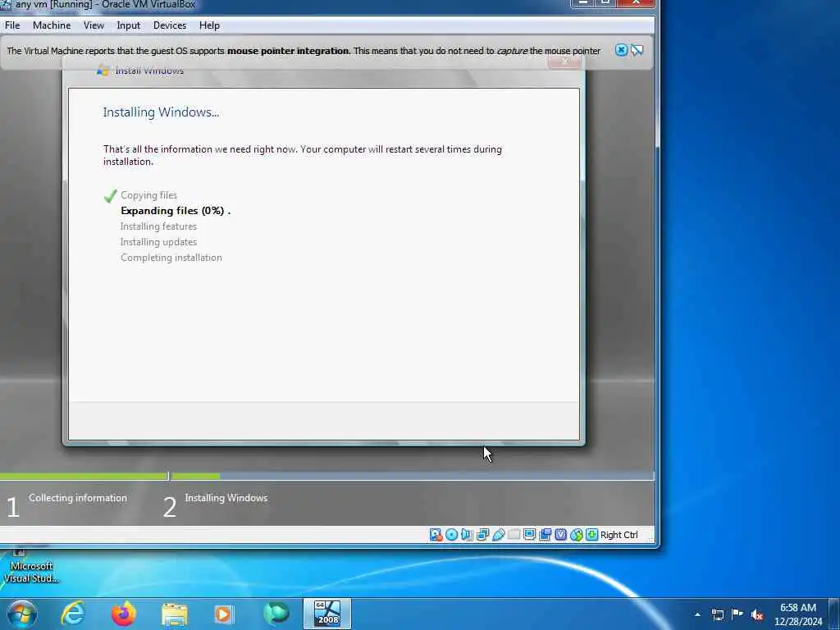Click the Install Windows title icon
The image size is (840, 630).
point(103,71)
